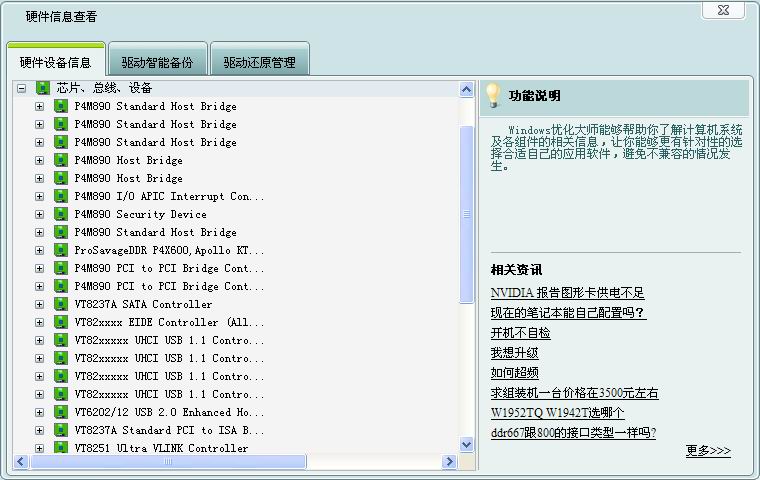The image size is (760, 480).
Task: Open the W1952TQ W1942T选哪个 link
Action: coord(558,413)
